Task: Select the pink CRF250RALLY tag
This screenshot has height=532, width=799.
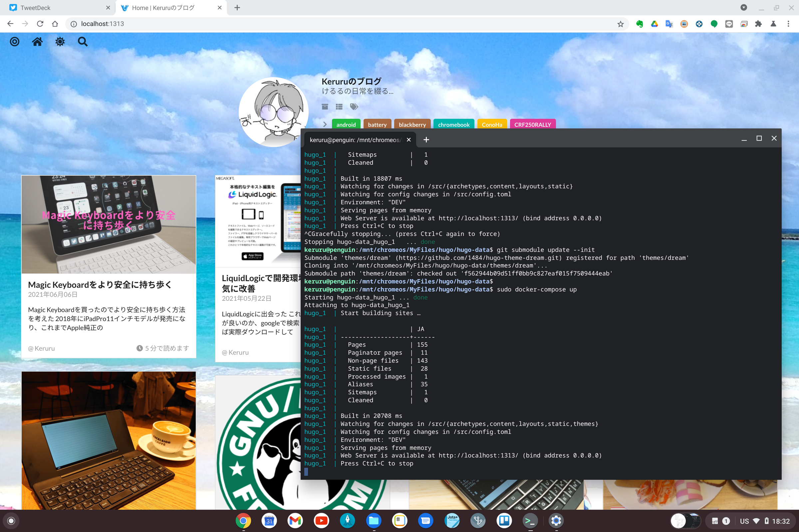Action: [533, 124]
